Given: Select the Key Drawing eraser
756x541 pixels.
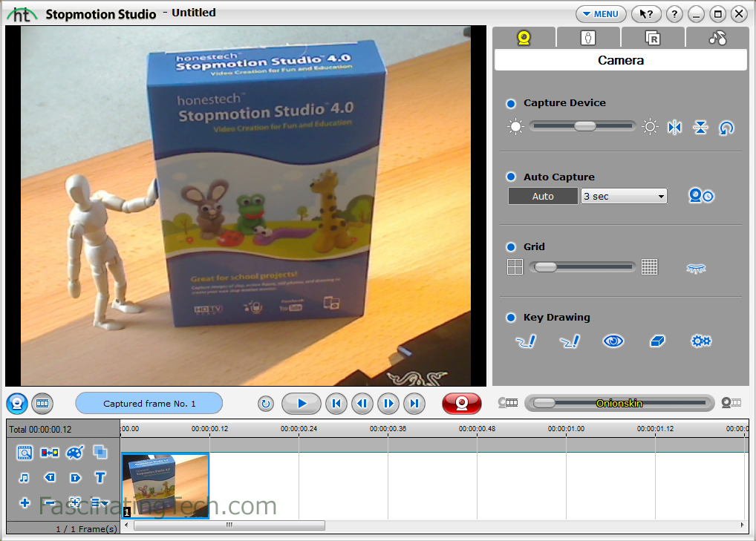Looking at the screenshot, I should point(658,341).
